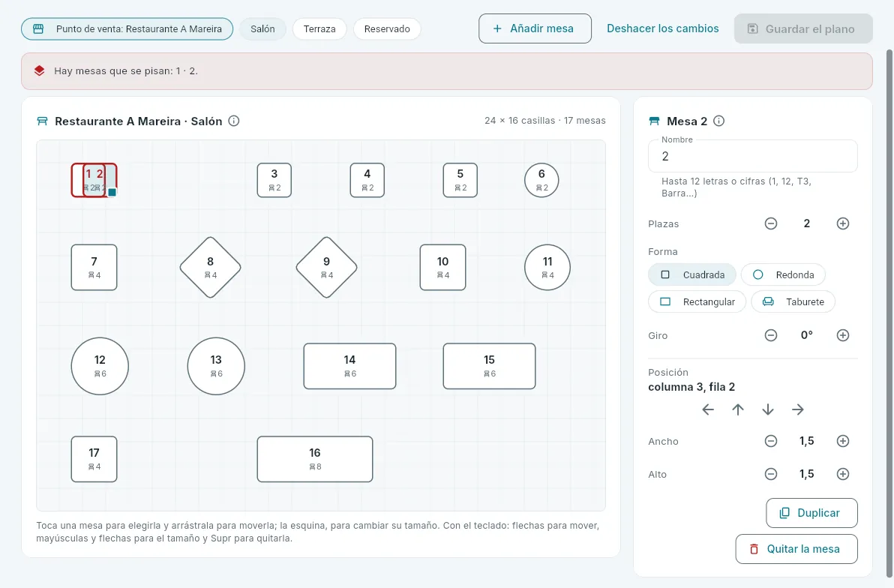Click Quitar la mesa button
The height and width of the screenshot is (588, 894).
pyautogui.click(x=796, y=549)
